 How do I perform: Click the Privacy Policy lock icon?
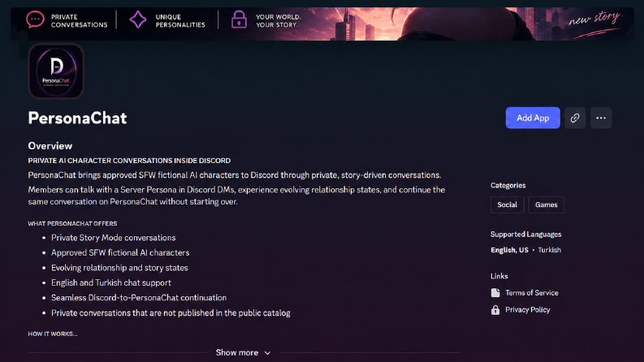(x=495, y=310)
